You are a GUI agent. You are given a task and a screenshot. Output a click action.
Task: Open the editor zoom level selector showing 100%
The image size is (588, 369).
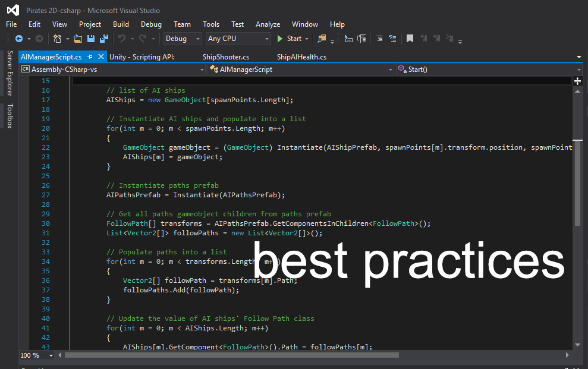tap(34, 355)
